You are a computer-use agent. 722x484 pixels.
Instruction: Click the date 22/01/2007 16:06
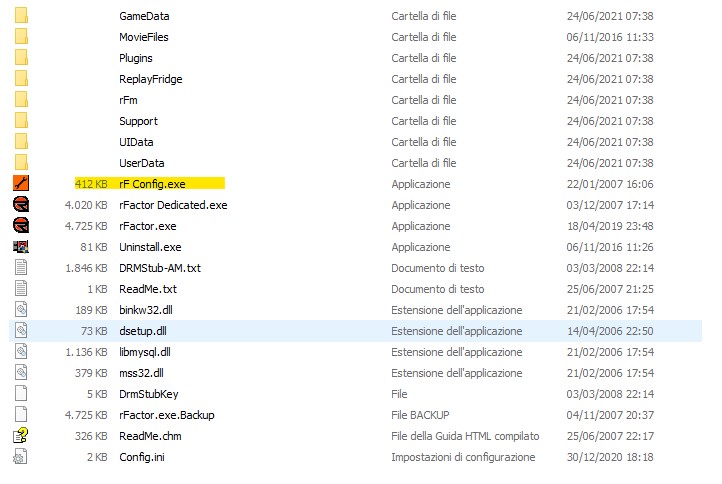pyautogui.click(x=610, y=184)
